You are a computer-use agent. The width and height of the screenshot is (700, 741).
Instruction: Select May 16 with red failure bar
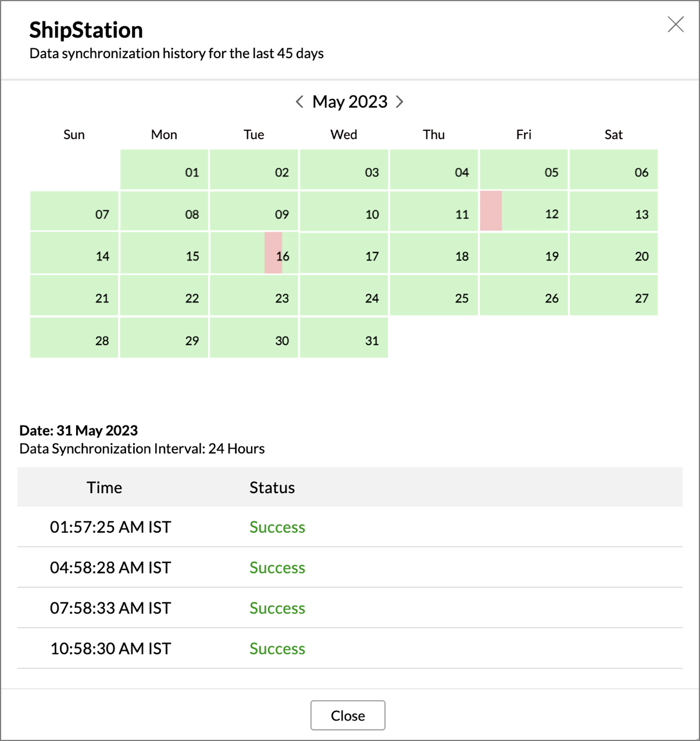click(x=254, y=253)
